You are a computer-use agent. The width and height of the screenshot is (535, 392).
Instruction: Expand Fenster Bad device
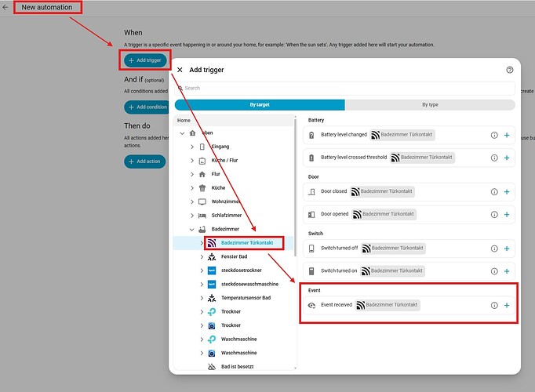coord(202,256)
